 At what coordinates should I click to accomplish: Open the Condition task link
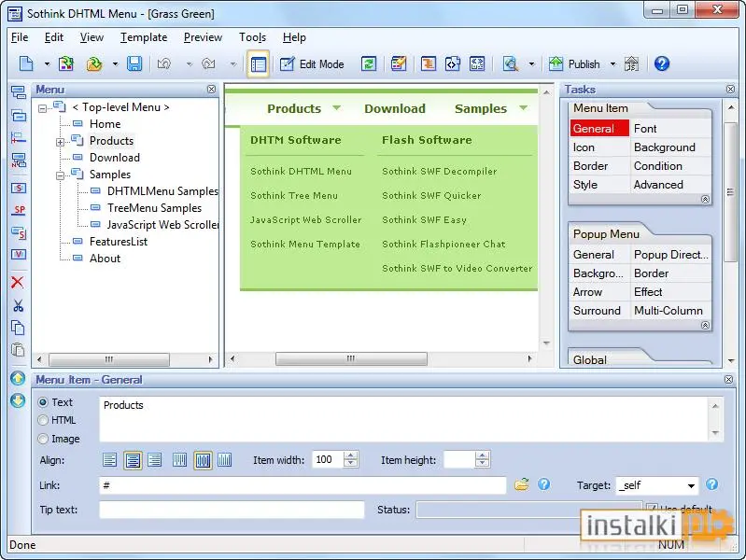(x=658, y=165)
